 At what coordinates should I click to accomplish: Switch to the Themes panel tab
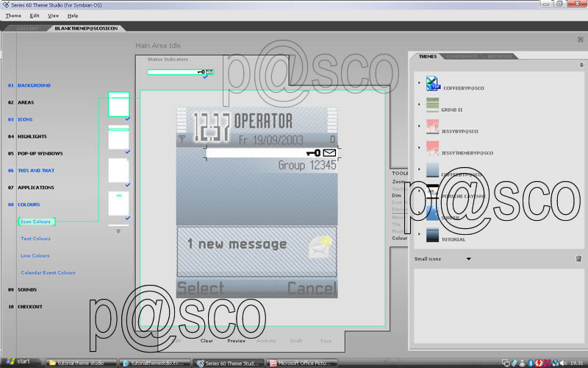[x=428, y=57]
